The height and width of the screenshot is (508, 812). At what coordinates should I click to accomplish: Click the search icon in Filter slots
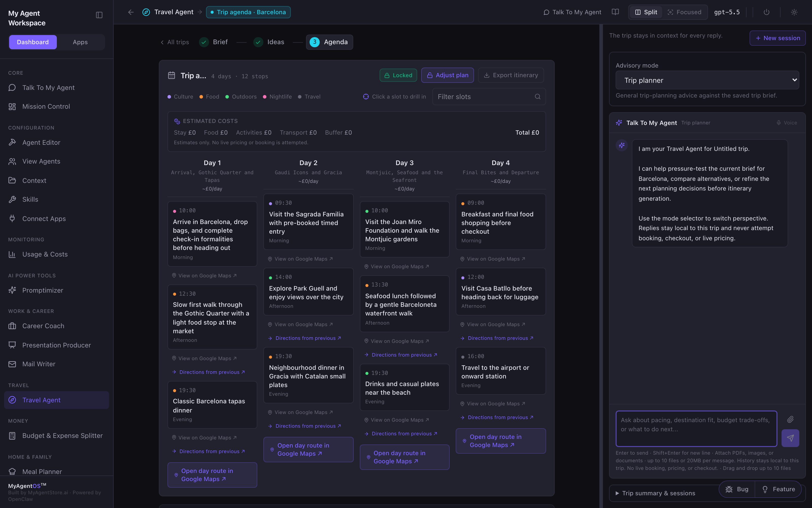[x=537, y=97]
